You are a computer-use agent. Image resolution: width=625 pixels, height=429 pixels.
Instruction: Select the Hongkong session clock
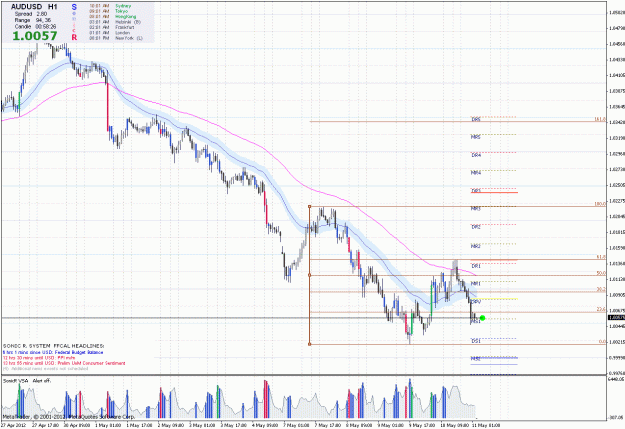point(113,17)
